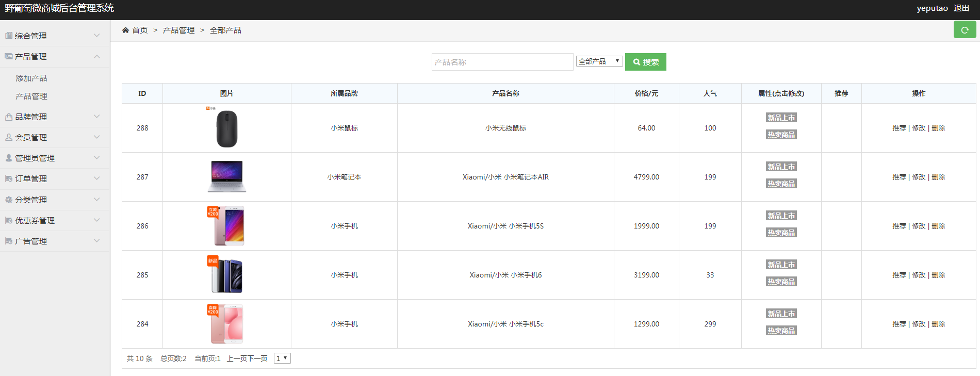
Task: Click 修改 for product 288
Action: [919, 128]
